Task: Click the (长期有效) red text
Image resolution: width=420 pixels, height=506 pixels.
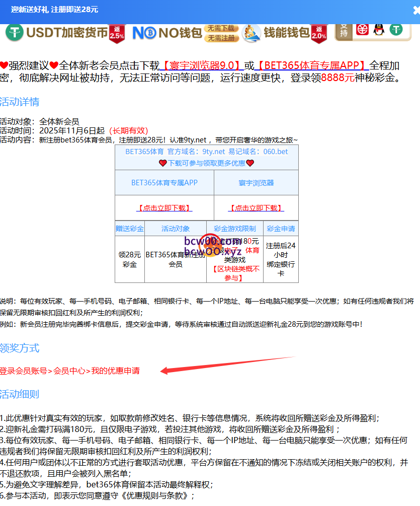Action: pos(129,131)
